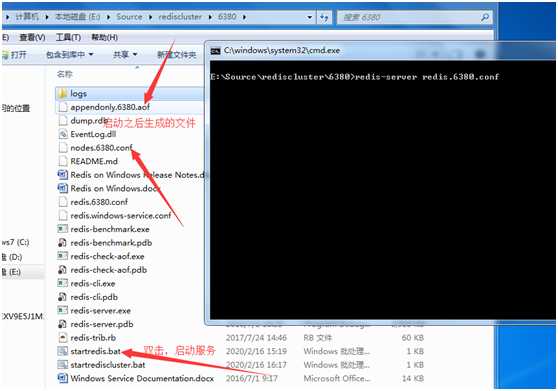Screen dimensions: 558x391
Task: Select redis-trib.rb script icon
Action: (x=63, y=338)
